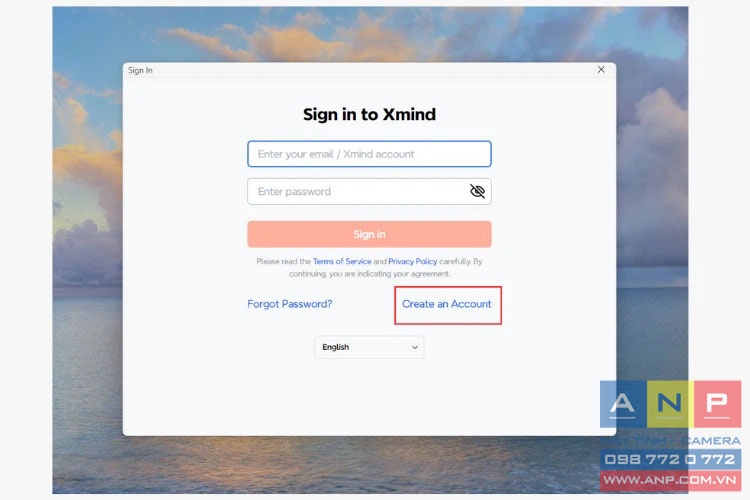Click the Sign In window title text
750x500 pixels.
(140, 70)
